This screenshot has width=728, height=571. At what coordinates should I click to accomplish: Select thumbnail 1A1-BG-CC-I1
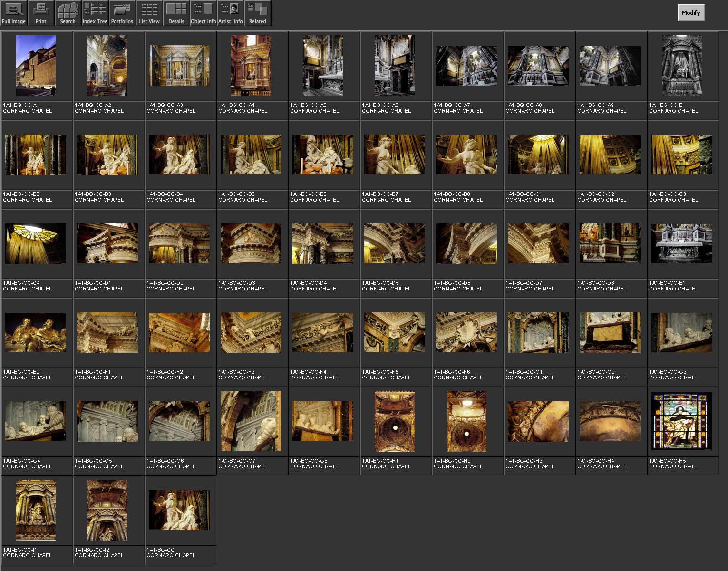[36, 510]
